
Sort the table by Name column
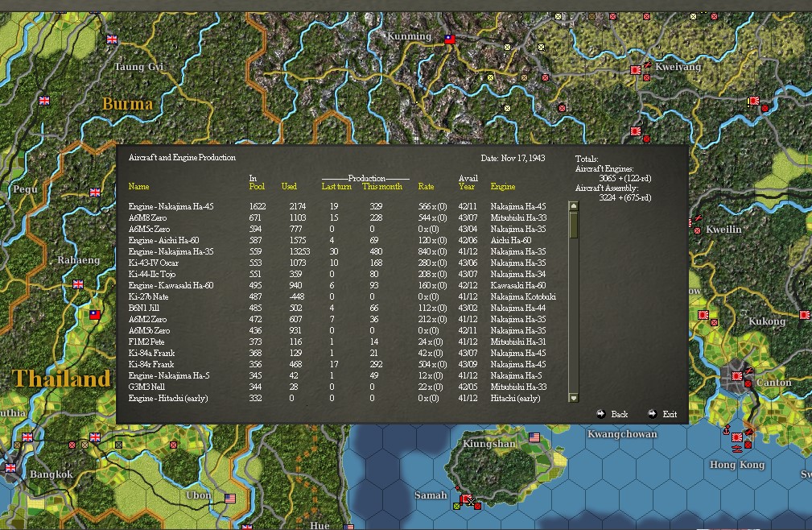point(138,187)
